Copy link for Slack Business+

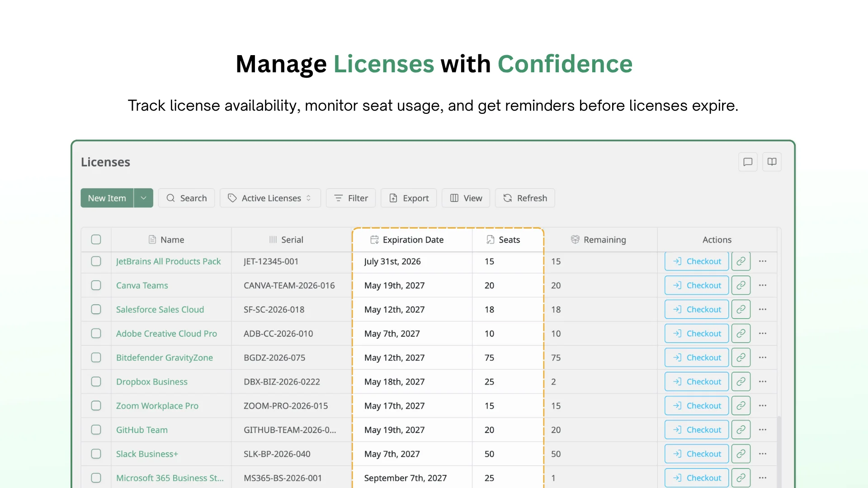741,454
